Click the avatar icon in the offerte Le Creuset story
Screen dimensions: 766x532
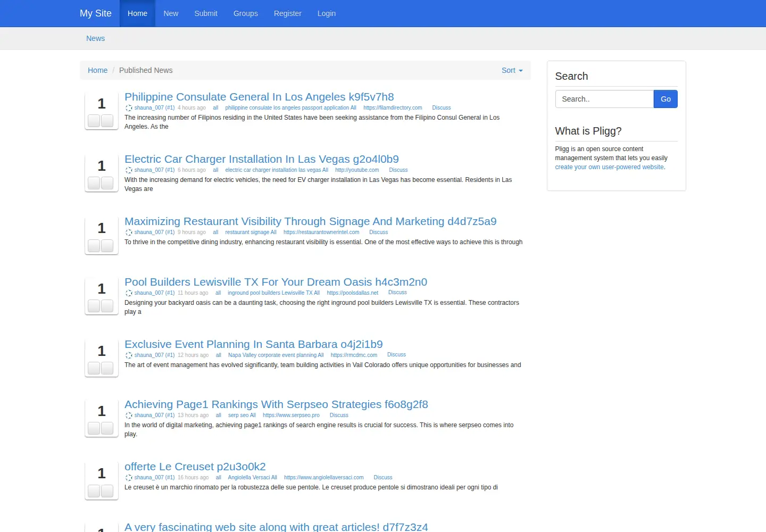(x=129, y=478)
